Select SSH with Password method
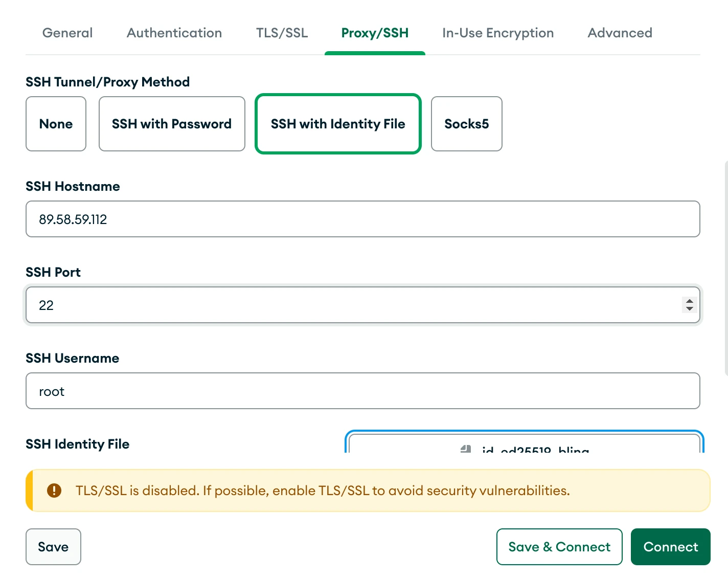The width and height of the screenshot is (728, 579). point(171,124)
